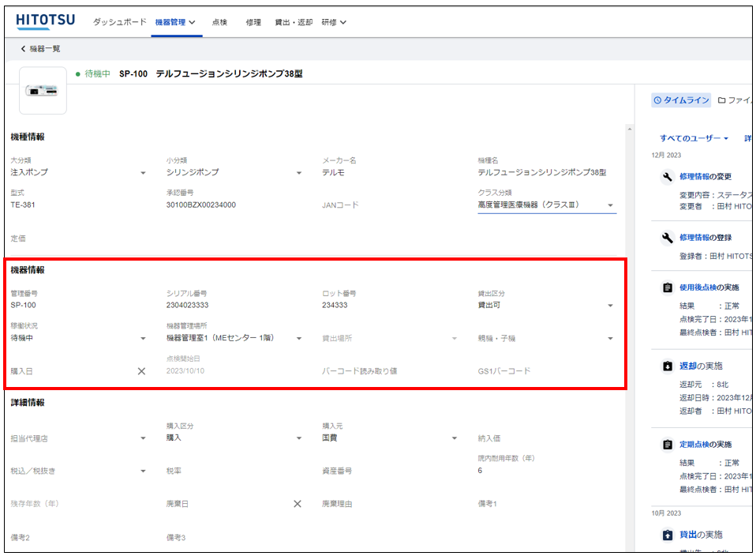Click the clipboard icon beside 使用後点検の実施
This screenshot has height=556, width=756.
668,287
